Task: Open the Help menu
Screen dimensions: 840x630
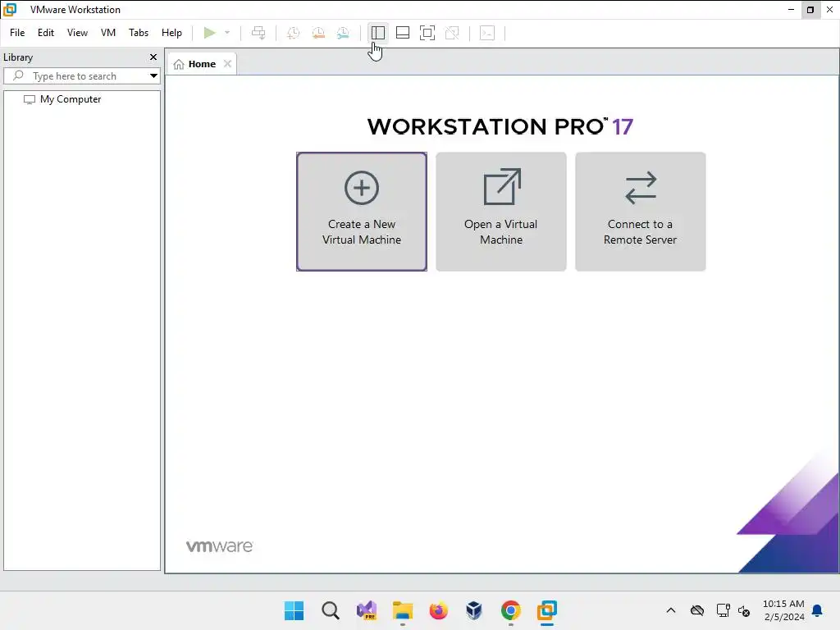Action: click(171, 33)
